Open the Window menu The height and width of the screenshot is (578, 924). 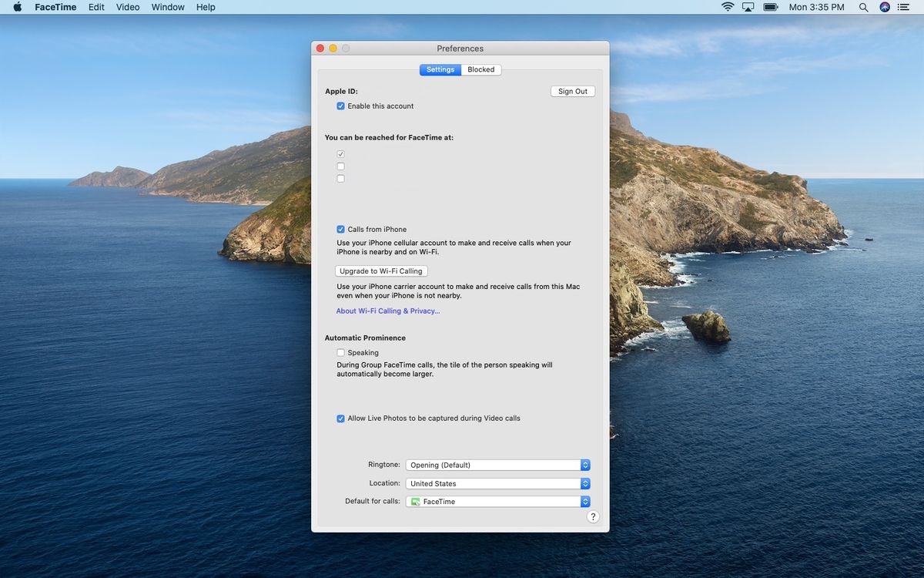(x=168, y=7)
